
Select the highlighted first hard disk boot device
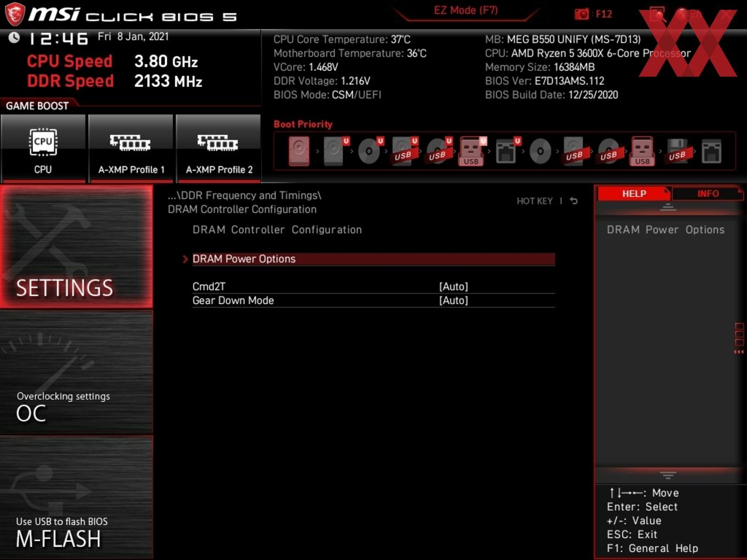299,151
